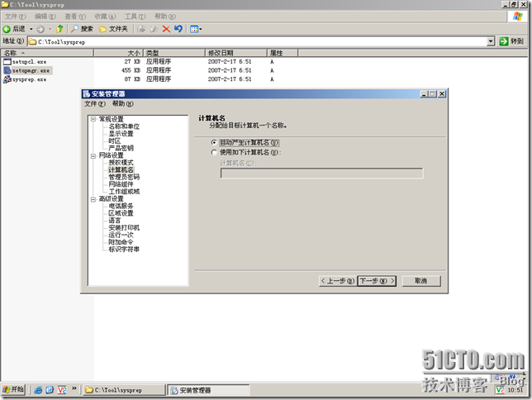Select 语言 in the tree

pos(115,221)
